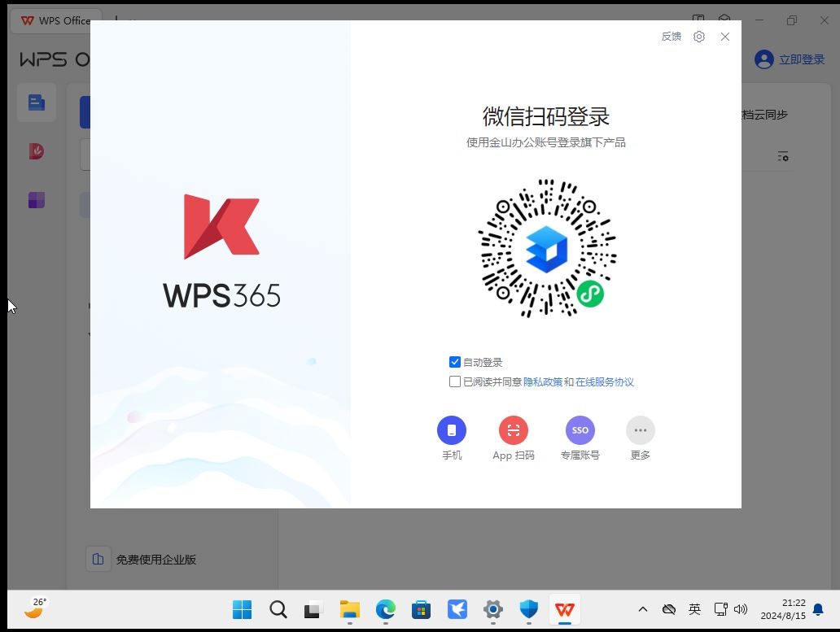The image size is (840, 632).
Task: Uncheck the 自动登录 auto-login checkbox
Action: [x=455, y=362]
